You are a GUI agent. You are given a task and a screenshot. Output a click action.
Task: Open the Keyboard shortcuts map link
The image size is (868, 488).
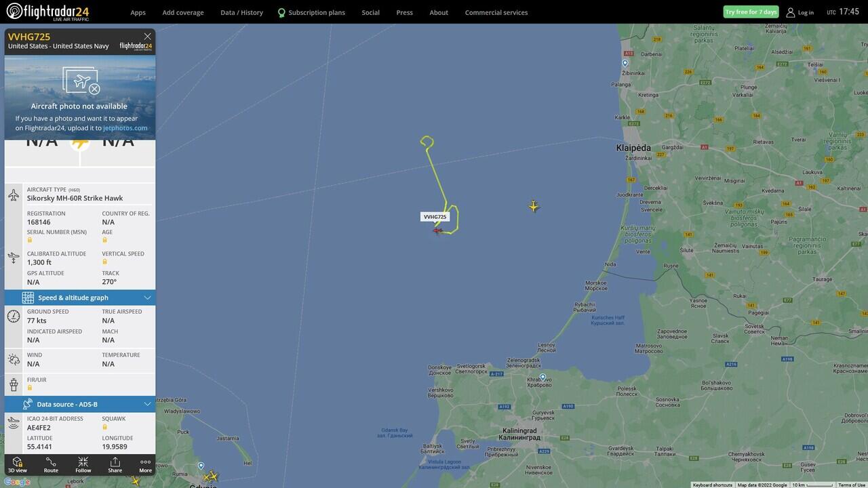[712, 485]
